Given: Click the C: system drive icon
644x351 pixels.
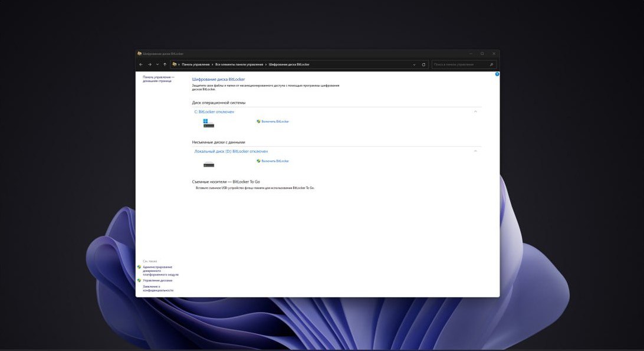Looking at the screenshot, I should coord(209,123).
